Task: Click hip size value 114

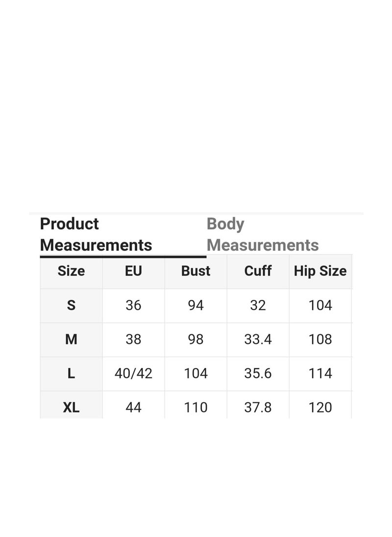Action: pyautogui.click(x=320, y=373)
